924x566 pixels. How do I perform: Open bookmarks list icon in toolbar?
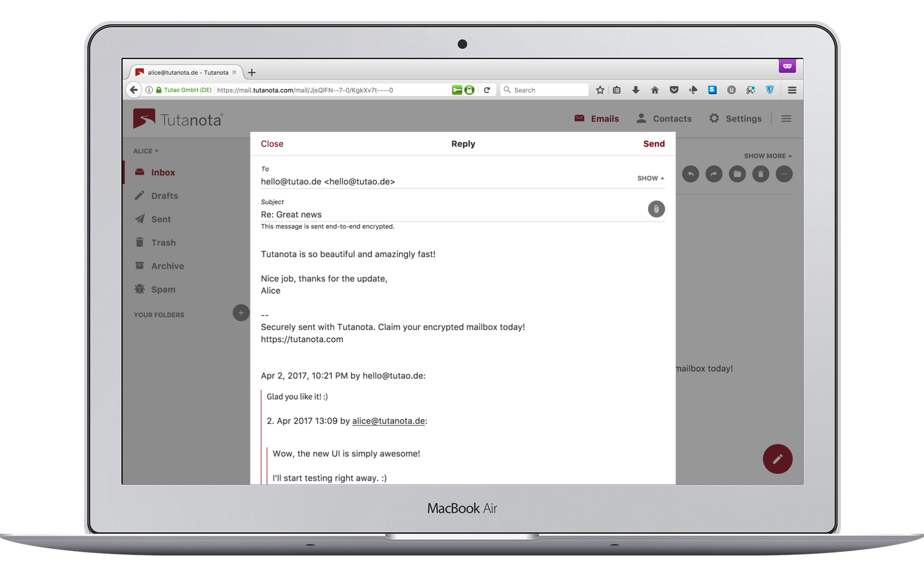[617, 90]
